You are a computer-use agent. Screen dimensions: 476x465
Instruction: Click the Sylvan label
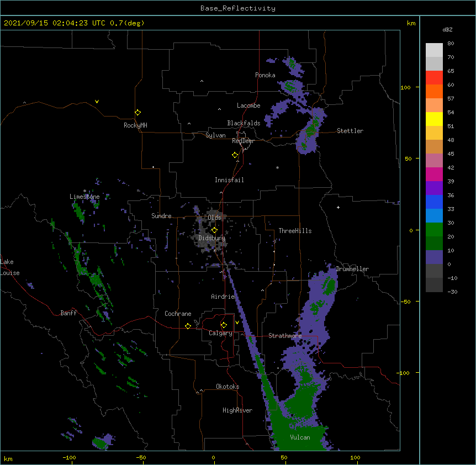[215, 135]
